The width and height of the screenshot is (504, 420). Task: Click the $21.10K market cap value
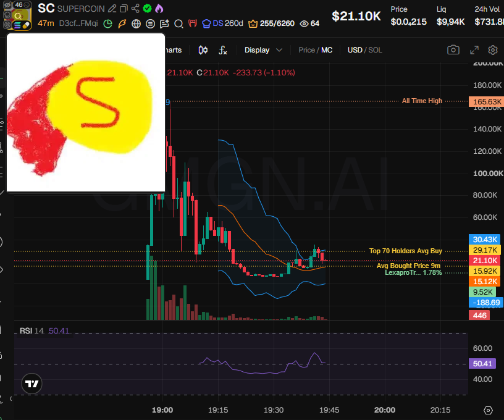click(356, 16)
